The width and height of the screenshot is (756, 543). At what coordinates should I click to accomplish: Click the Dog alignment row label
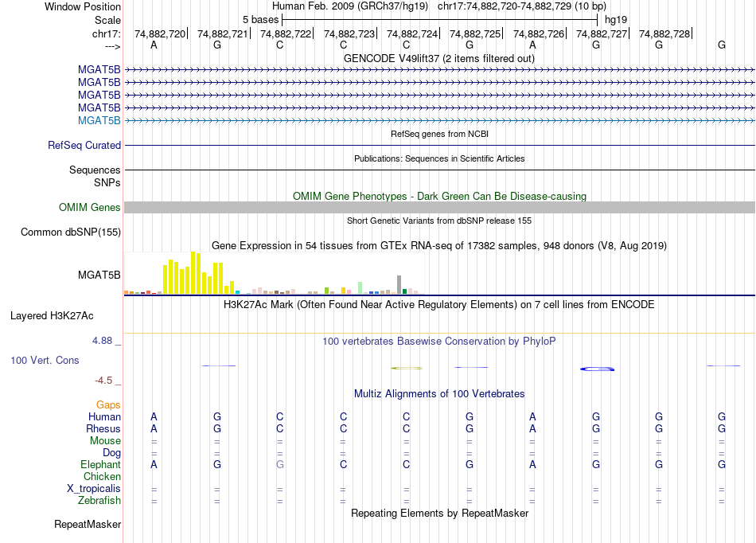[111, 453]
